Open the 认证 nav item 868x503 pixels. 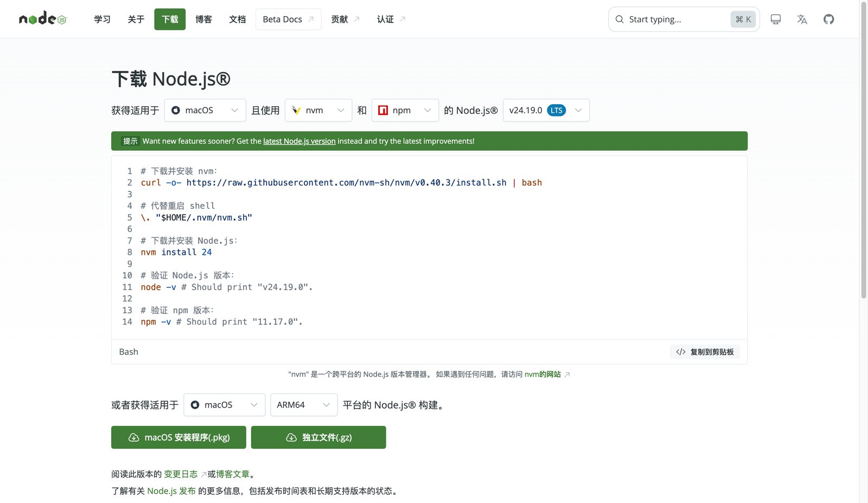[x=391, y=19]
